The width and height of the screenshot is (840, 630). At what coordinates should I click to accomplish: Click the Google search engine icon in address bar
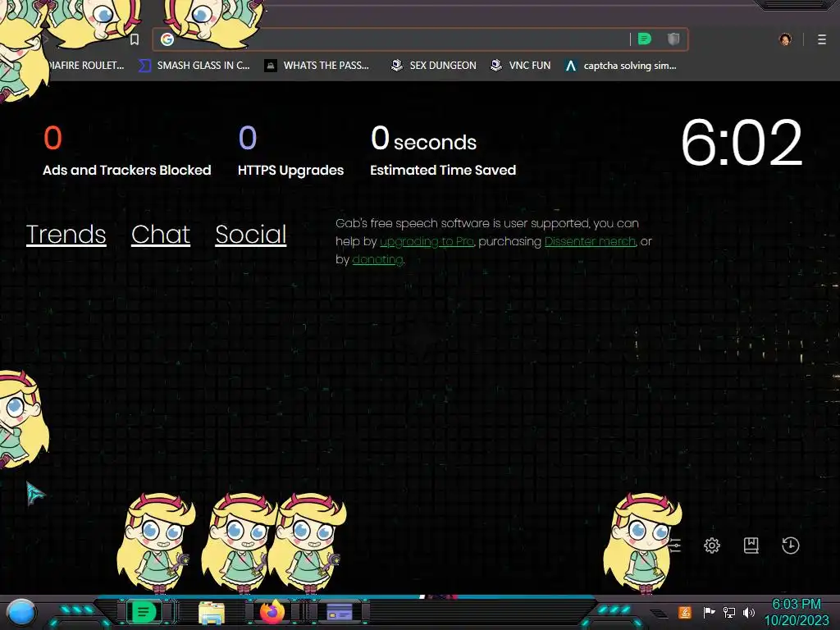[167, 39]
